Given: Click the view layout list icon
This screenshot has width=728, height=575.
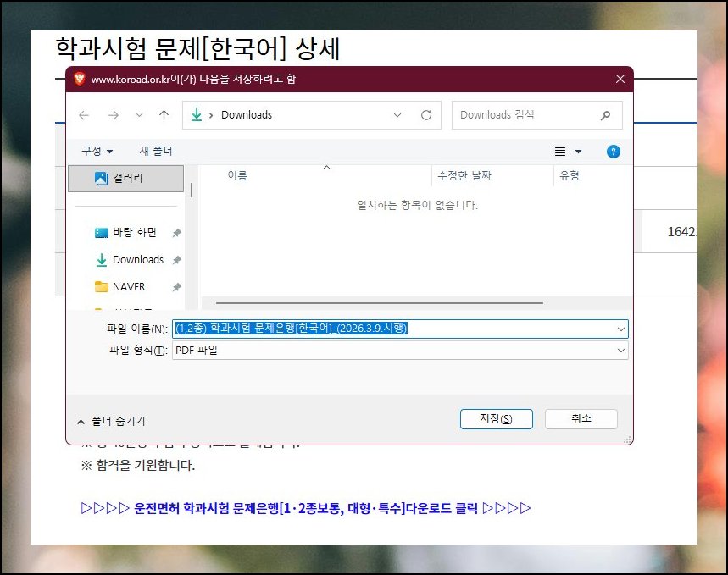Looking at the screenshot, I should [x=560, y=152].
